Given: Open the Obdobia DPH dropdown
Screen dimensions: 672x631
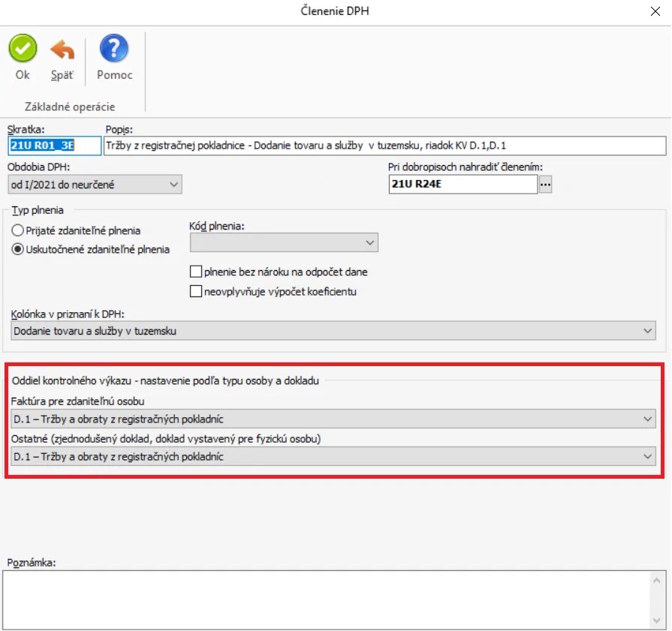Looking at the screenshot, I should [x=95, y=185].
